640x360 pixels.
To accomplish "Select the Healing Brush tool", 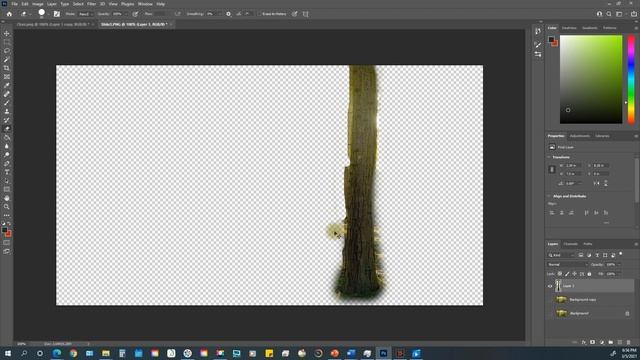I will 7,94.
